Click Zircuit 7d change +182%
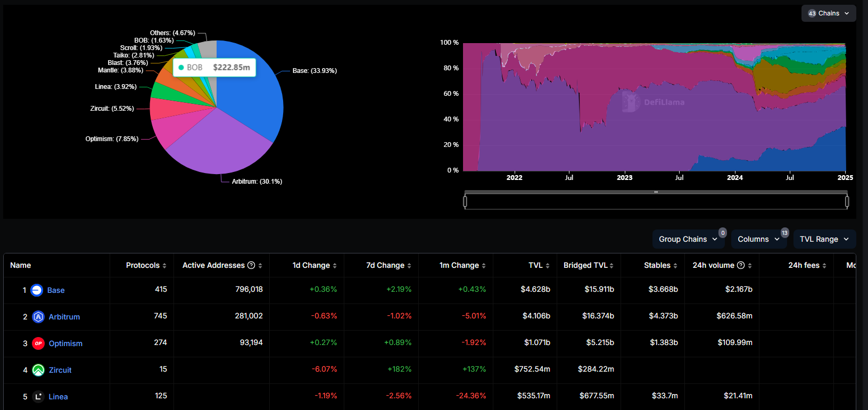This screenshot has height=410, width=868. tap(400, 369)
